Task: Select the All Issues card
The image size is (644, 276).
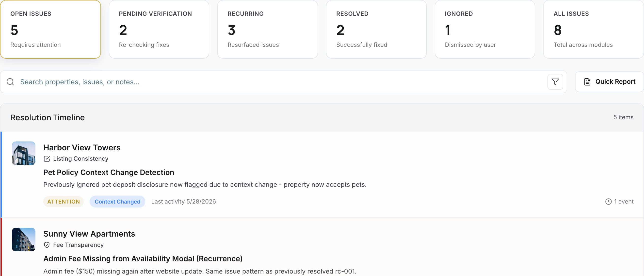Action: pyautogui.click(x=594, y=29)
